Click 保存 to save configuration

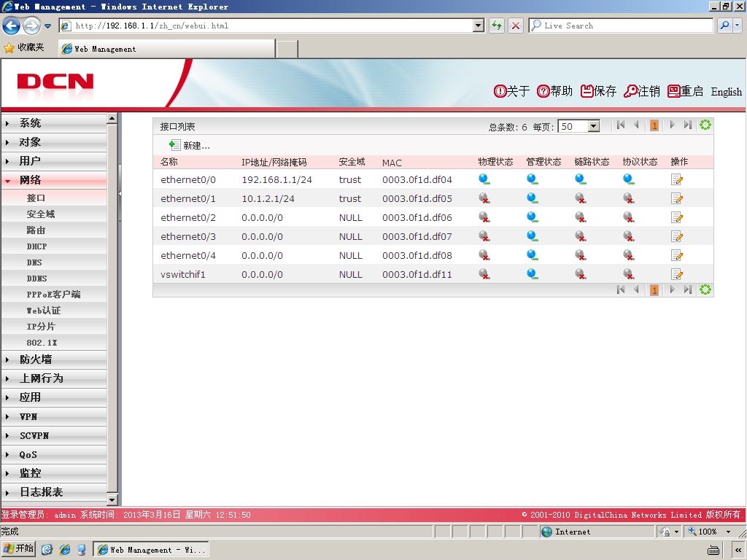598,91
